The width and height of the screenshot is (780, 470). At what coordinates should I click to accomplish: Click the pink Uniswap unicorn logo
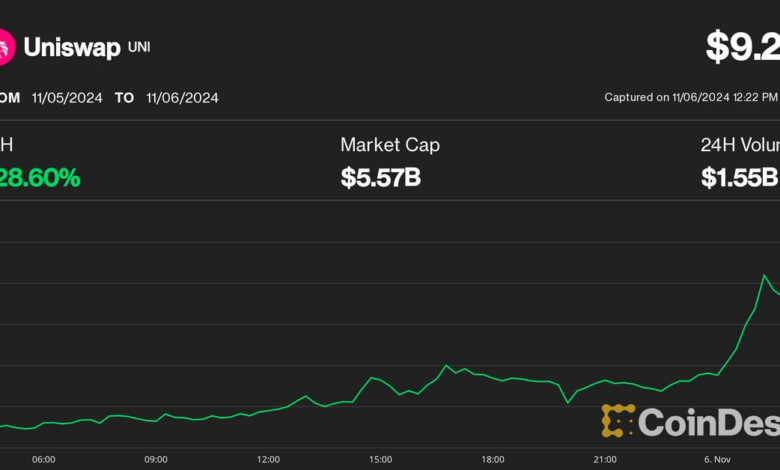5,47
